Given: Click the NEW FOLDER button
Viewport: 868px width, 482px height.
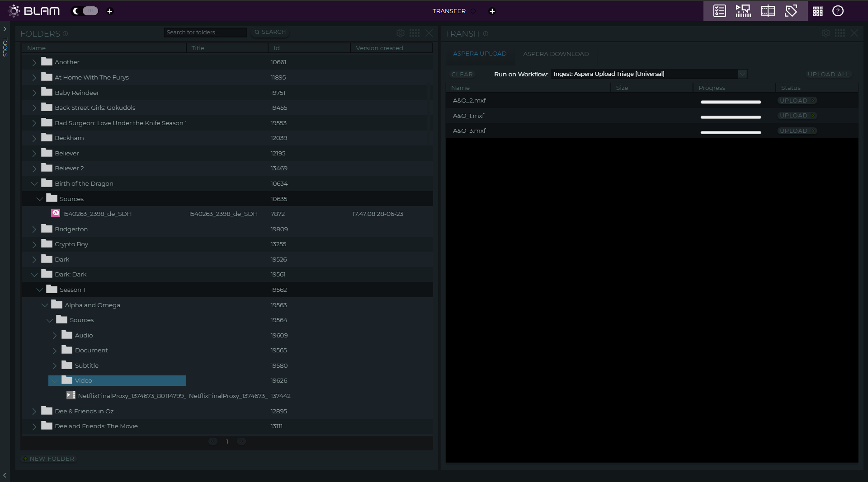Looking at the screenshot, I should [x=48, y=459].
